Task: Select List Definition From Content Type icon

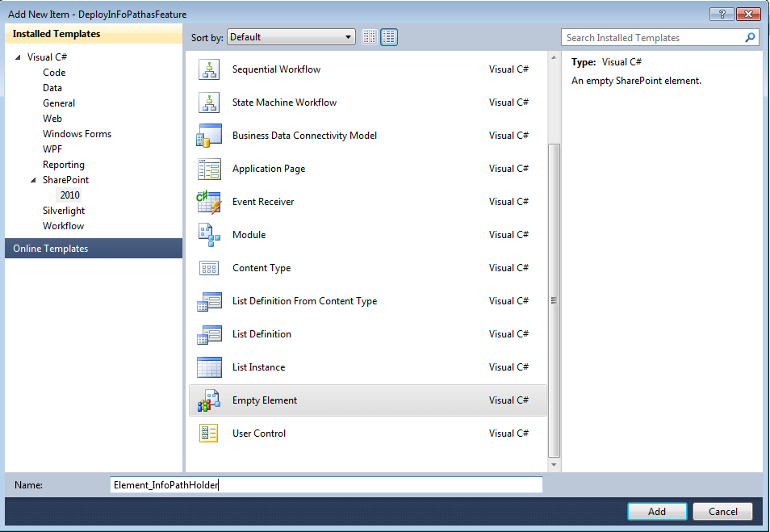Action: 209,301
